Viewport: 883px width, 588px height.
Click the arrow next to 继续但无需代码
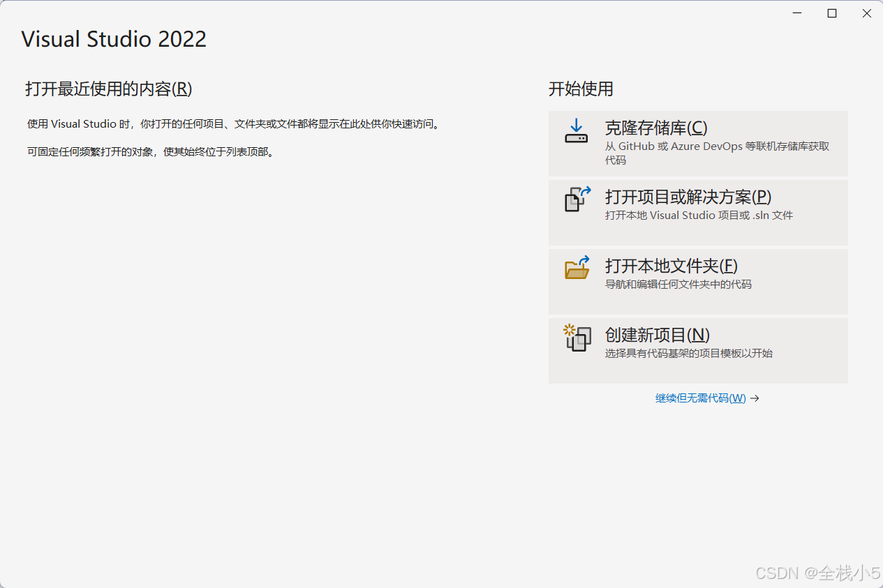click(x=755, y=398)
